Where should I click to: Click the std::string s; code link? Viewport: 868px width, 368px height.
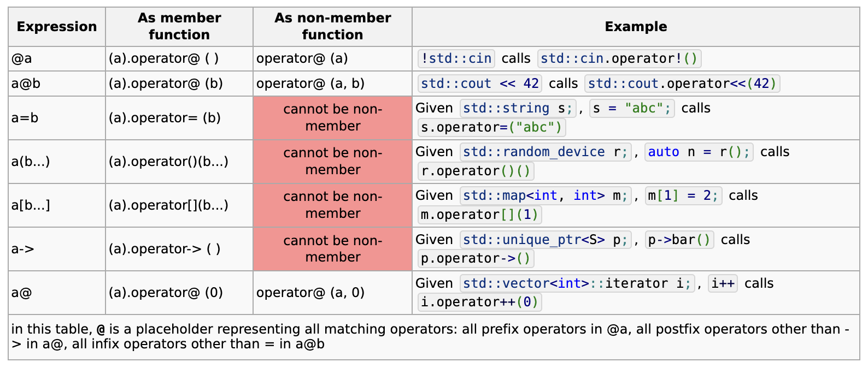point(518,108)
